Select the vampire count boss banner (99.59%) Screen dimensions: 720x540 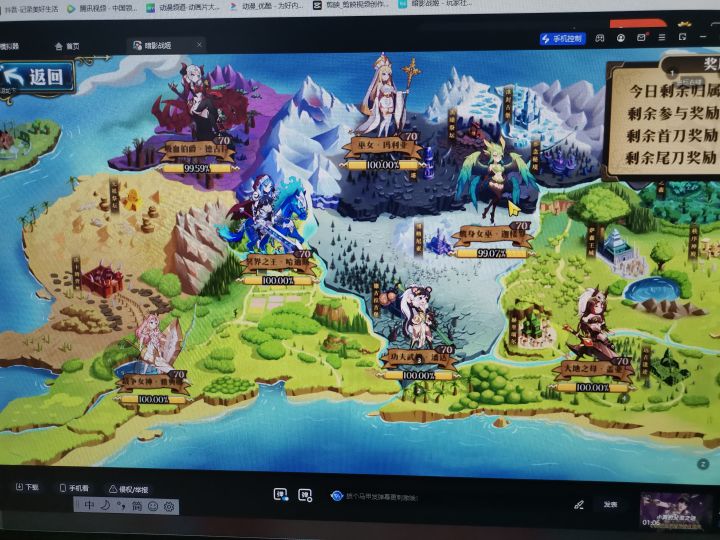(197, 149)
